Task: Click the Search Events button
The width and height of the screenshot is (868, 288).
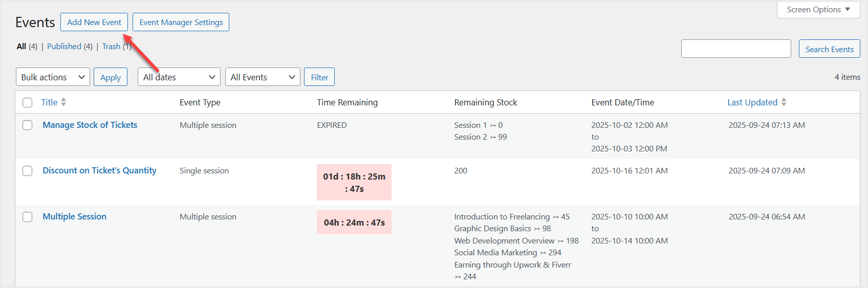Action: pos(829,49)
